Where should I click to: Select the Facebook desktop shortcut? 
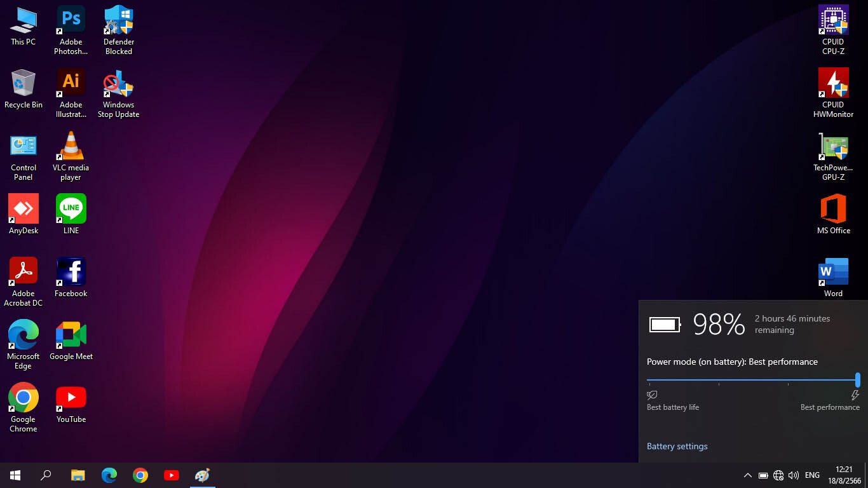pos(71,278)
